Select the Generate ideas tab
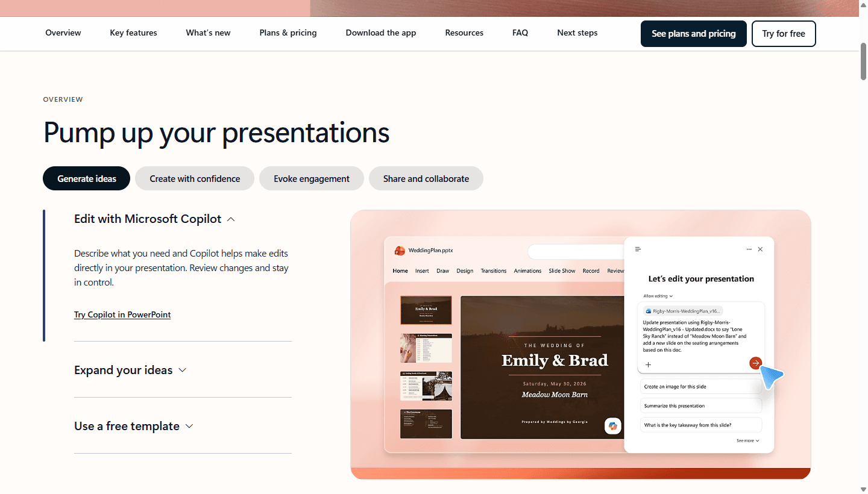868x494 pixels. (87, 178)
